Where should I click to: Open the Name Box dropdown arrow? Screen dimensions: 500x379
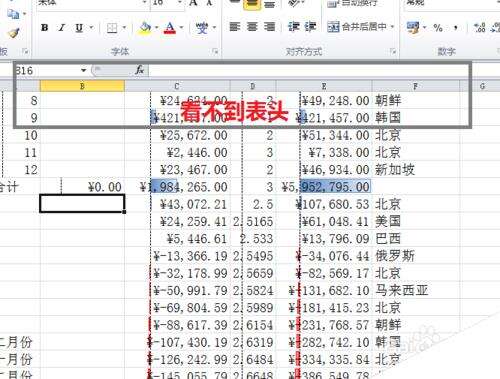click(83, 70)
